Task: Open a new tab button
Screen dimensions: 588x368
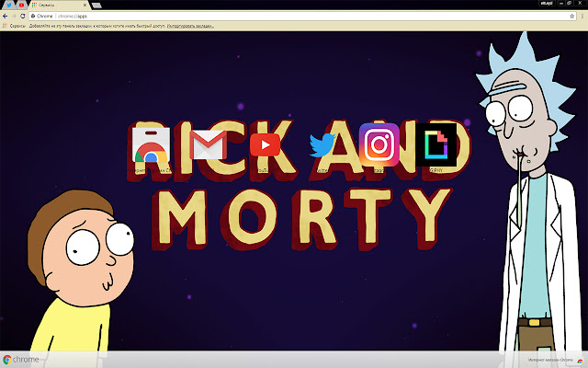Action: [x=96, y=6]
